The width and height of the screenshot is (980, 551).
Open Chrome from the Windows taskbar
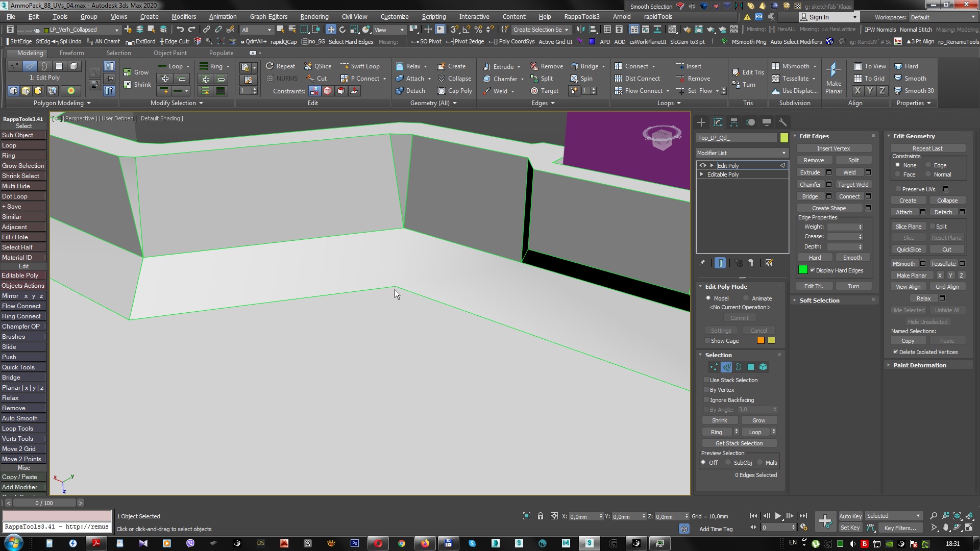click(x=402, y=543)
